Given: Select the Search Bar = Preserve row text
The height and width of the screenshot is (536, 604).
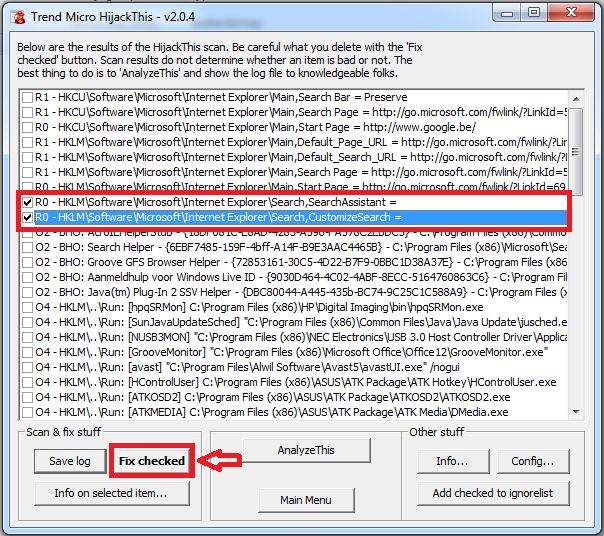Looking at the screenshot, I should [x=221, y=97].
